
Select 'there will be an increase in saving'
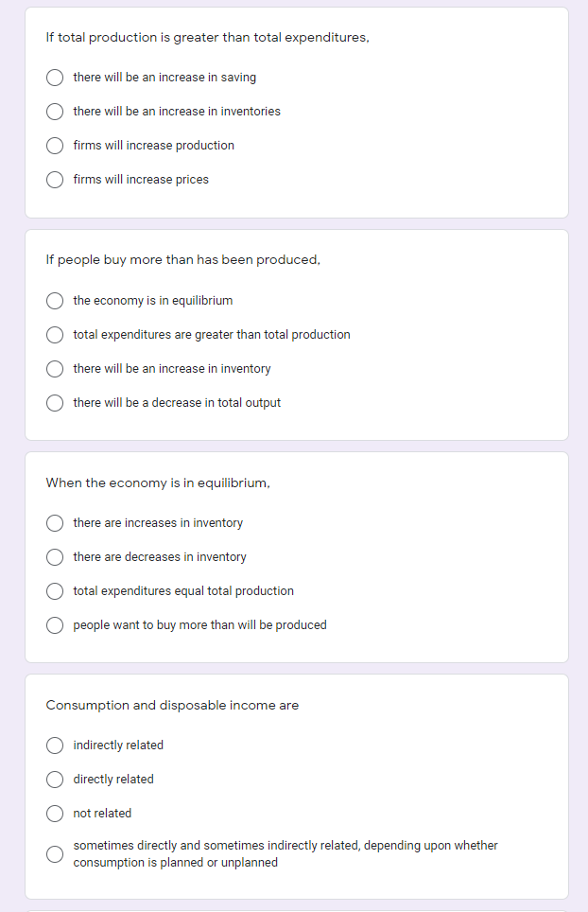point(55,78)
